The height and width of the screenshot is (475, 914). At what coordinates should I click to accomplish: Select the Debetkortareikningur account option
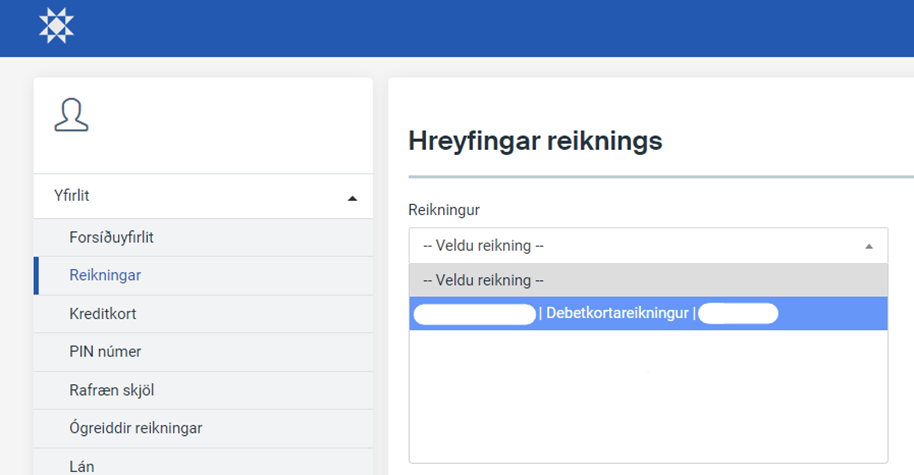click(617, 314)
